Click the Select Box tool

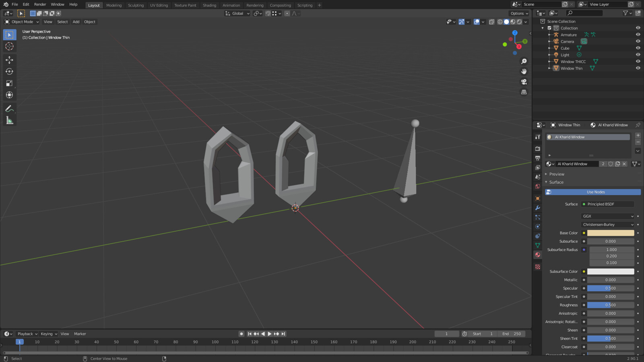pos(10,35)
